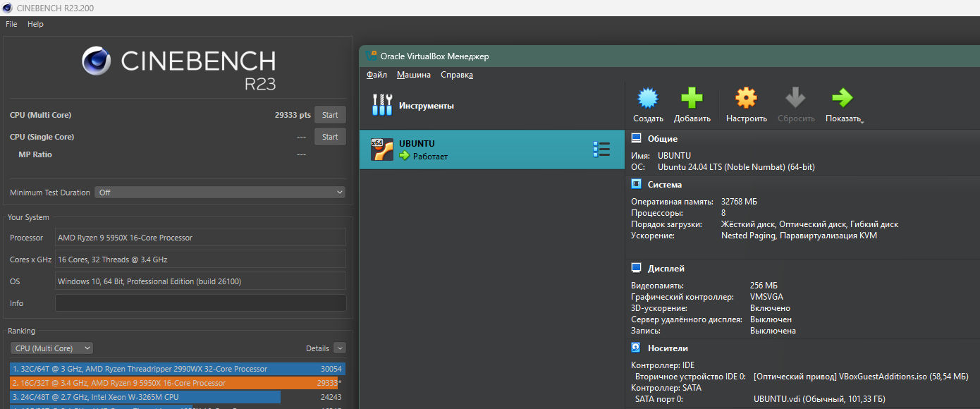The image size is (980, 409).
Task: Click the 29333 pts multi core score
Action: click(293, 115)
